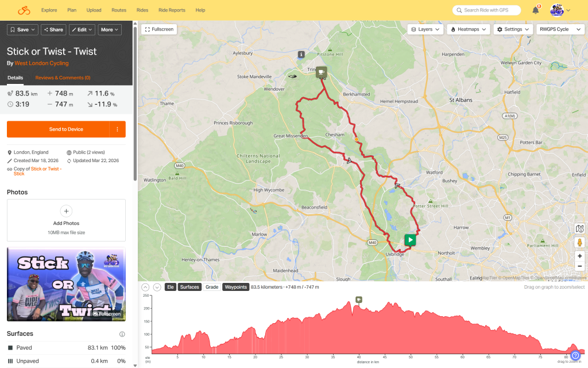Open the help question mark button

point(575,355)
